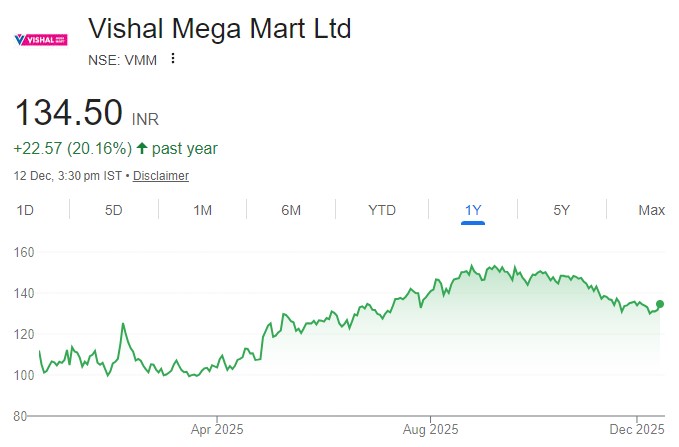
Task: Click the +22.57 (20.16%) change text
Action: click(x=72, y=149)
